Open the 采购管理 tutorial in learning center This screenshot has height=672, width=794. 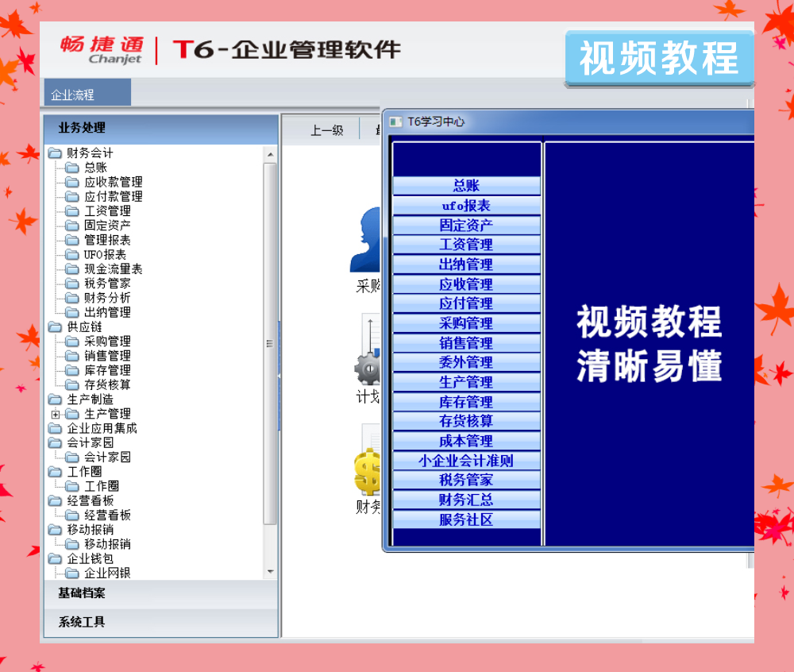coord(466,323)
